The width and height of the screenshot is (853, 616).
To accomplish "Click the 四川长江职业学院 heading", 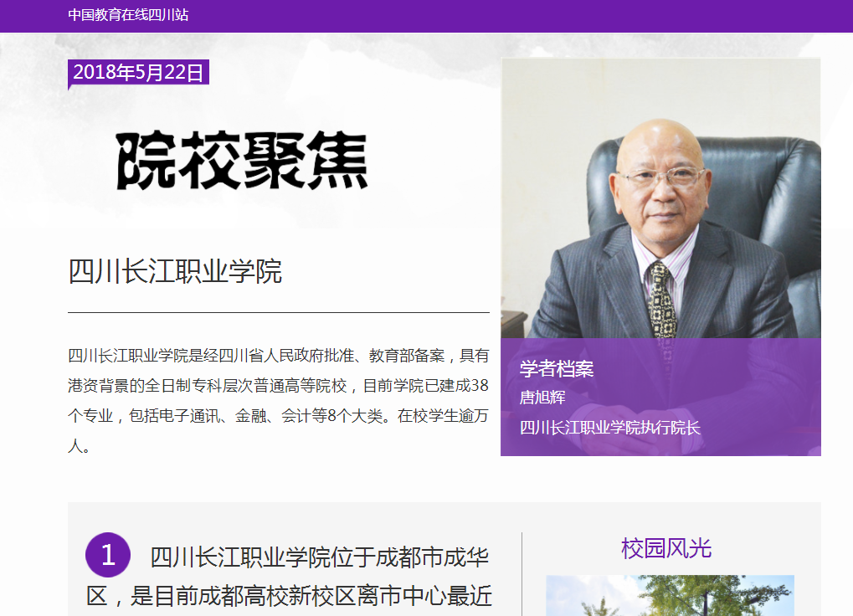I will [x=175, y=271].
